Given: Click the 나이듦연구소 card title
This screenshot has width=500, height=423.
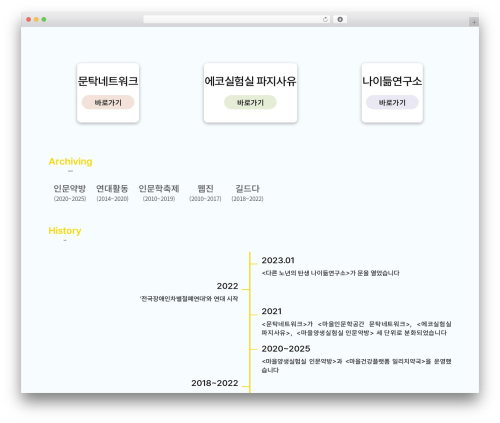Looking at the screenshot, I should pyautogui.click(x=392, y=81).
